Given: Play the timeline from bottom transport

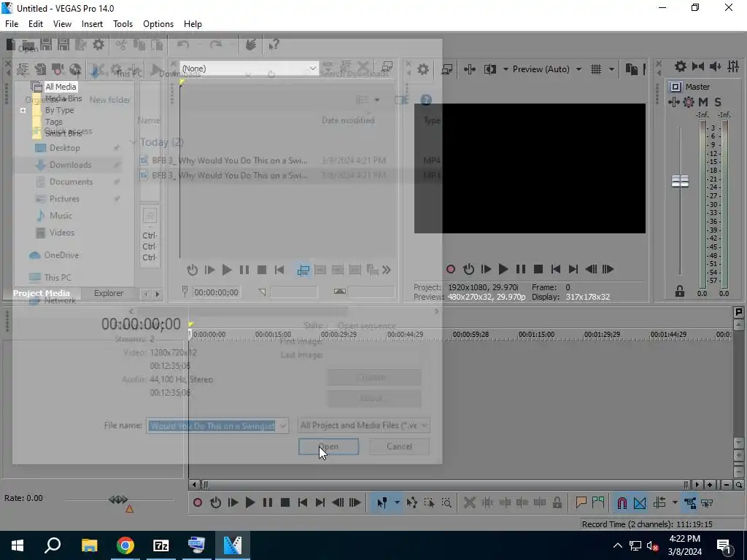Looking at the screenshot, I should click(249, 503).
